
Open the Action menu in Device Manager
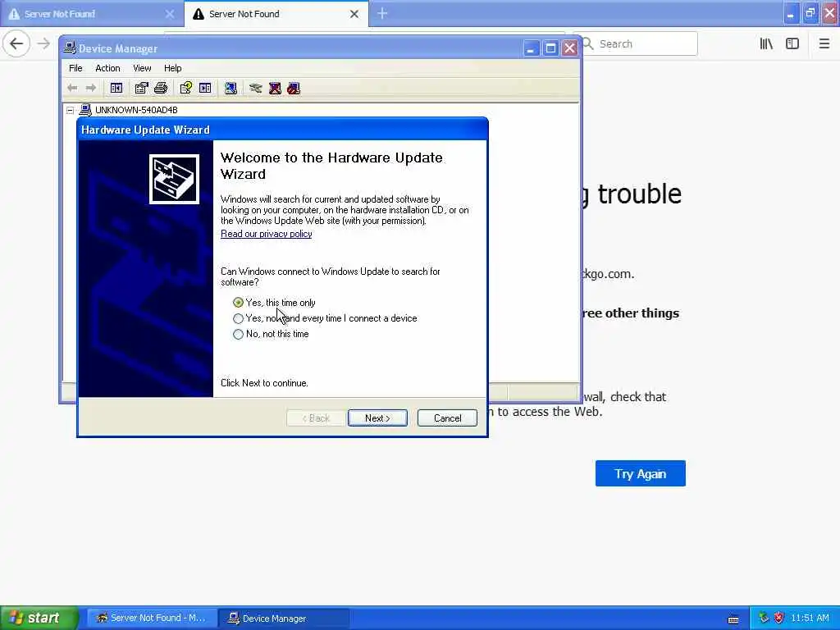point(107,68)
